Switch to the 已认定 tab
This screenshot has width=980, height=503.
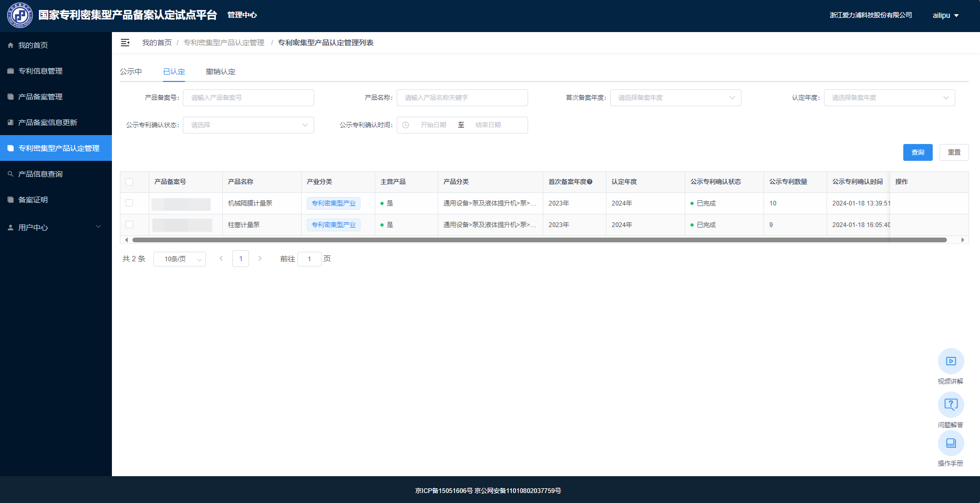pyautogui.click(x=174, y=71)
